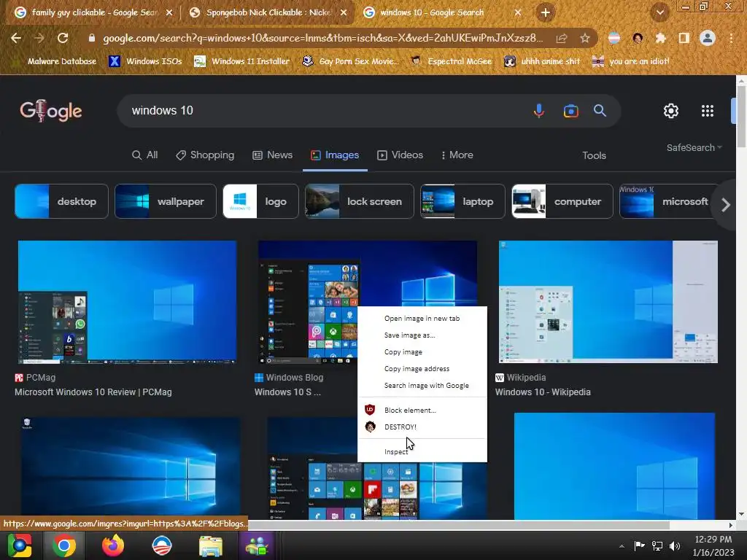The image size is (747, 560).
Task: Choose DESTROY! menu entry
Action: click(x=422, y=427)
